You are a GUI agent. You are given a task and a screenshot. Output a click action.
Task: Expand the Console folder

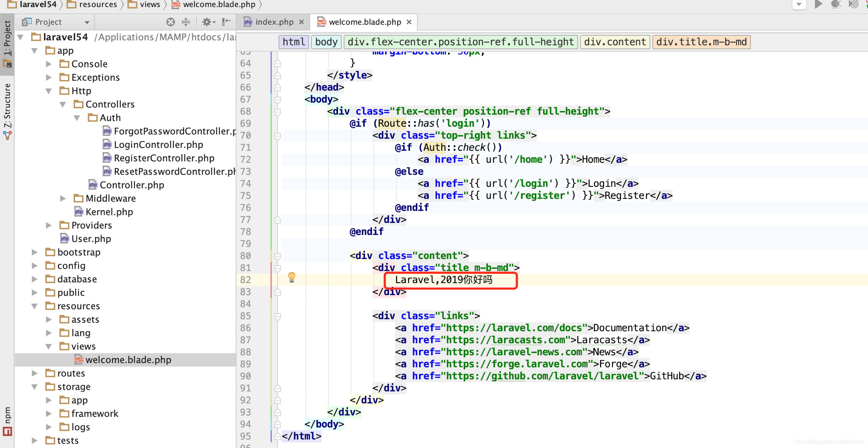coord(49,64)
